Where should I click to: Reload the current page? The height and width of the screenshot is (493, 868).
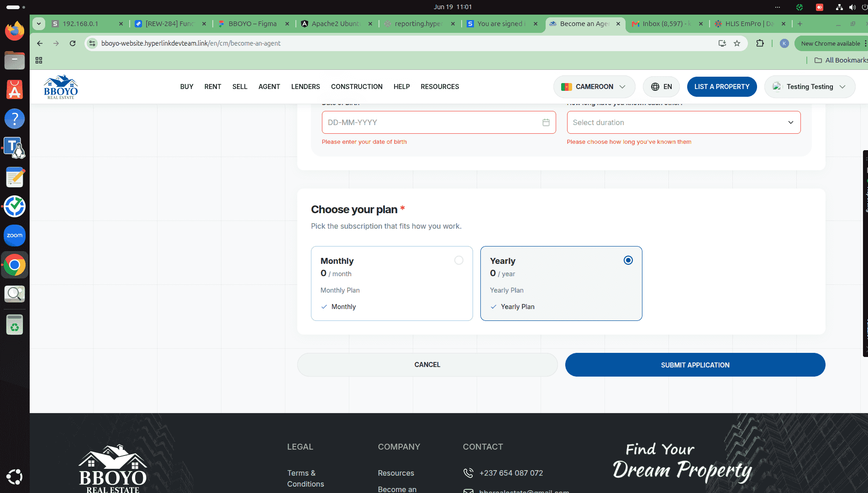(x=73, y=43)
